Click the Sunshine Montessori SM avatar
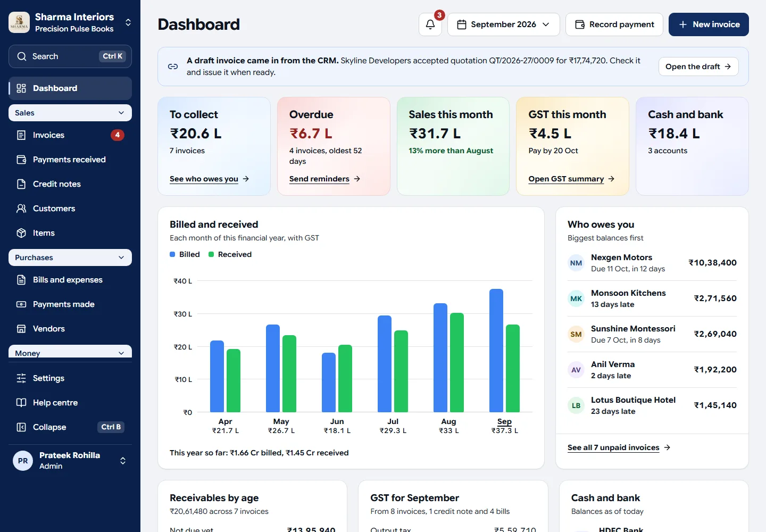The image size is (766, 532). (x=576, y=334)
